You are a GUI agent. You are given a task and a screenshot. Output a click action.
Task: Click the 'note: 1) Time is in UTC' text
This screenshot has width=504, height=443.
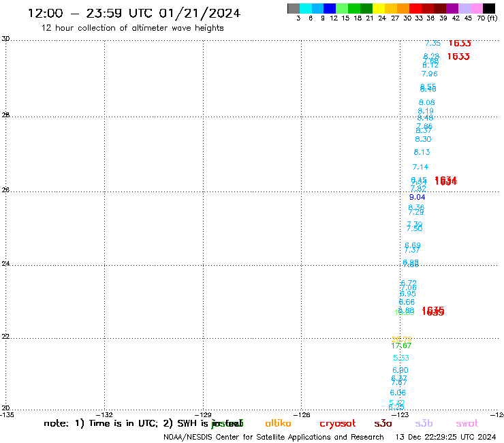[x=101, y=423]
